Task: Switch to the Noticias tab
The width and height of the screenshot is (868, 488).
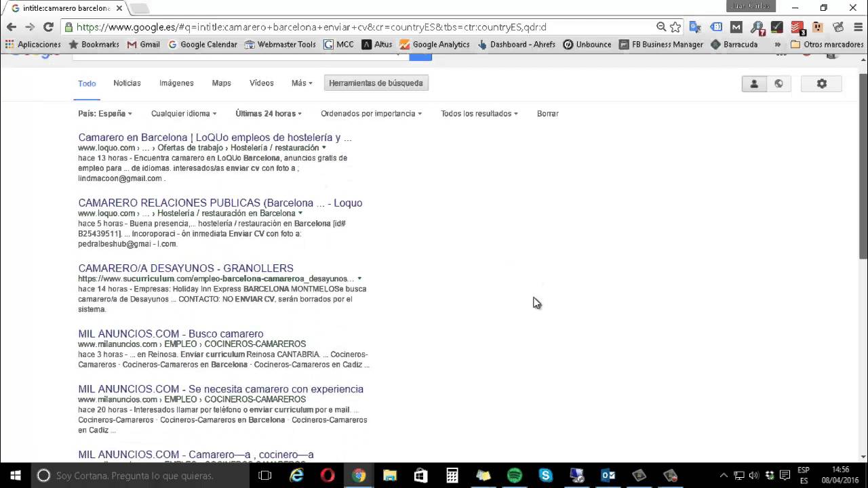Action: [127, 83]
